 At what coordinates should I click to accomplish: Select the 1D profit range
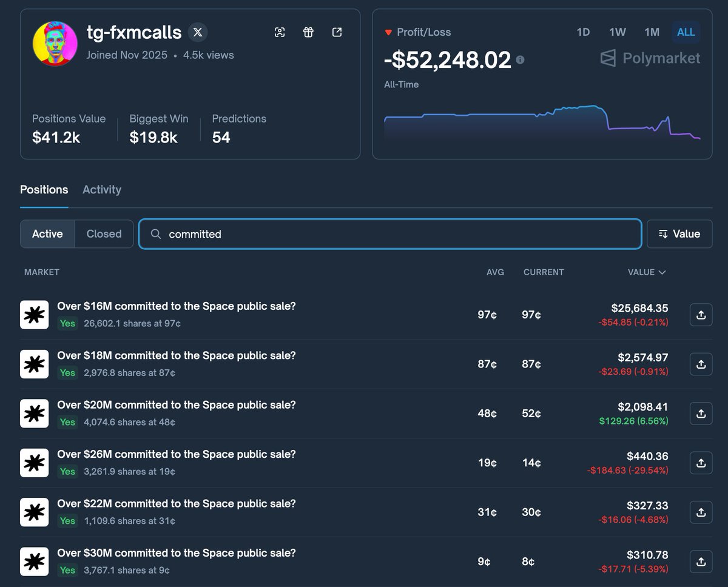click(x=583, y=32)
